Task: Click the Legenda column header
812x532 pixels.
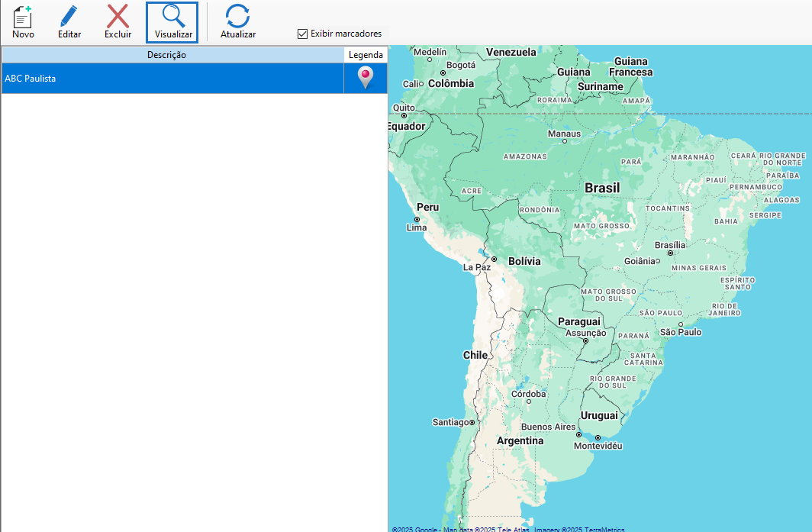Action: pyautogui.click(x=366, y=54)
